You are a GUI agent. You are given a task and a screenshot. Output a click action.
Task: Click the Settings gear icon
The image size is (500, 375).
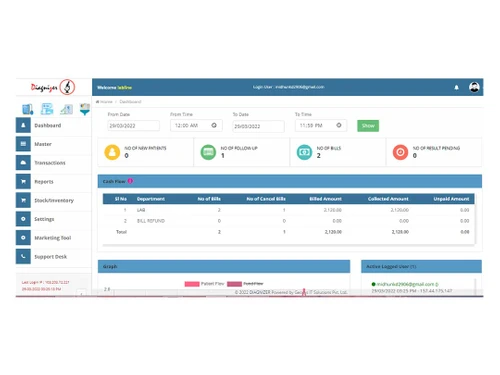[23, 219]
